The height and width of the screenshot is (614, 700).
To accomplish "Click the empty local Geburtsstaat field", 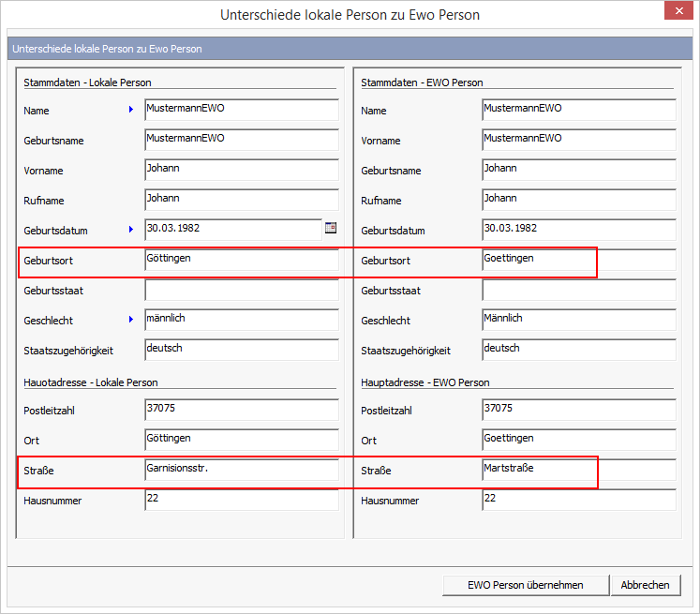I will click(241, 290).
